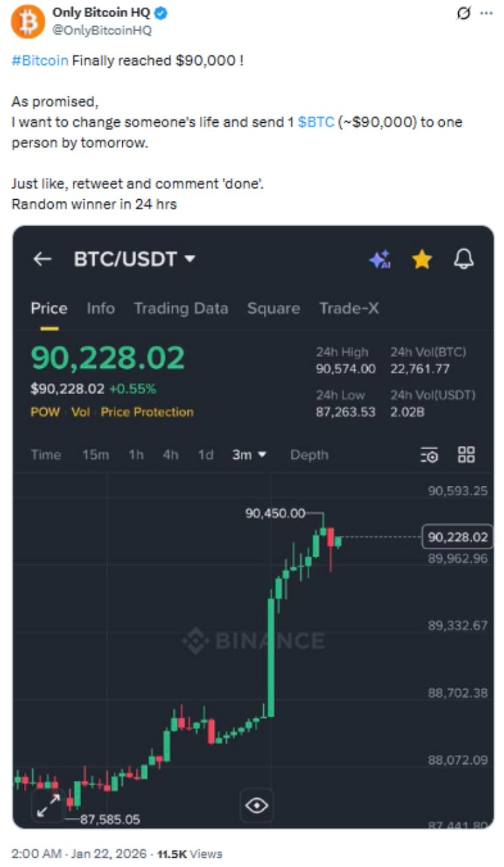
Task: Click the Only Bitcoin HQ profile avatar
Action: pos(28,21)
